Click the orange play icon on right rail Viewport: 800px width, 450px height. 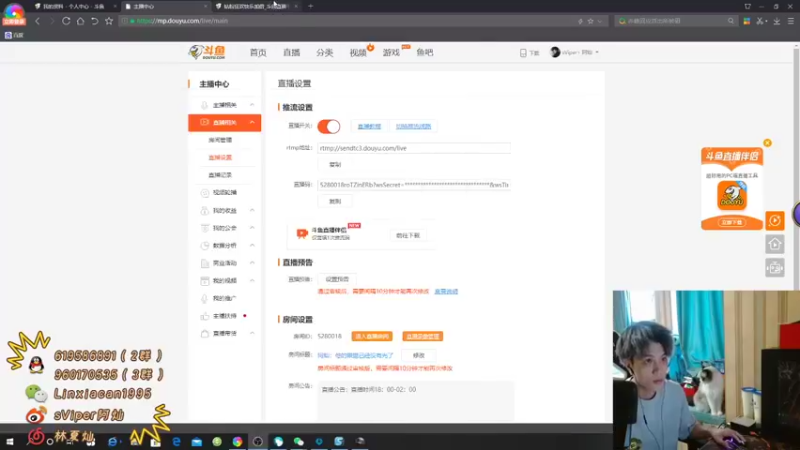(x=774, y=220)
